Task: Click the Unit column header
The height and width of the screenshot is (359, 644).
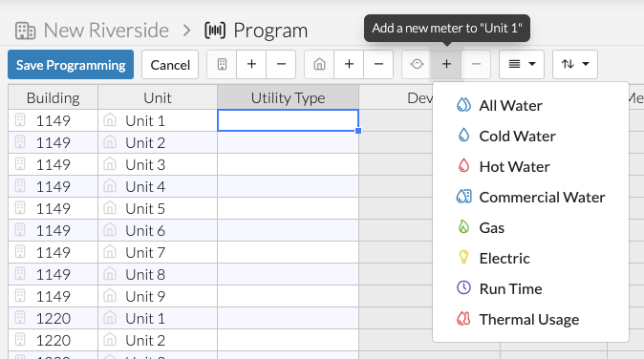Action: click(158, 97)
